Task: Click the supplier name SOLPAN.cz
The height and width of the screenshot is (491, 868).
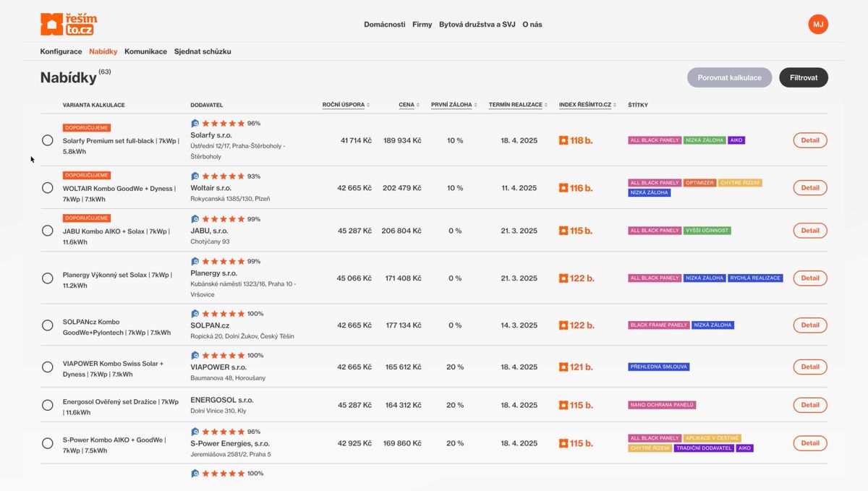Action: 210,325
